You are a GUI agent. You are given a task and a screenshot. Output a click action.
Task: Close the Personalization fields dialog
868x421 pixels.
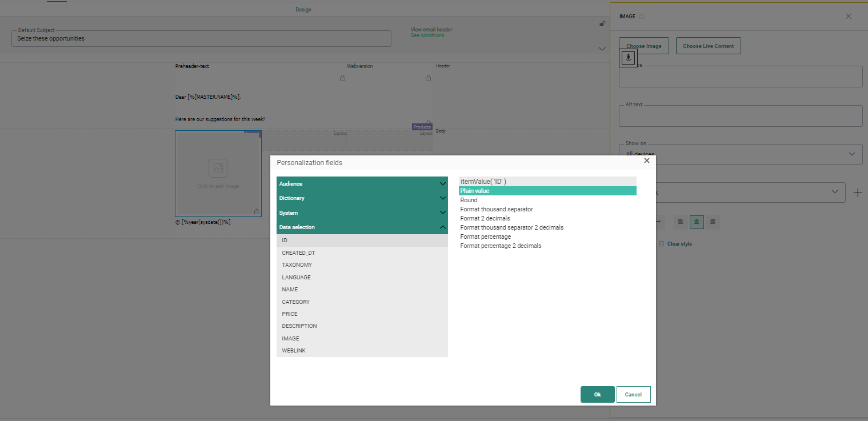coord(646,161)
